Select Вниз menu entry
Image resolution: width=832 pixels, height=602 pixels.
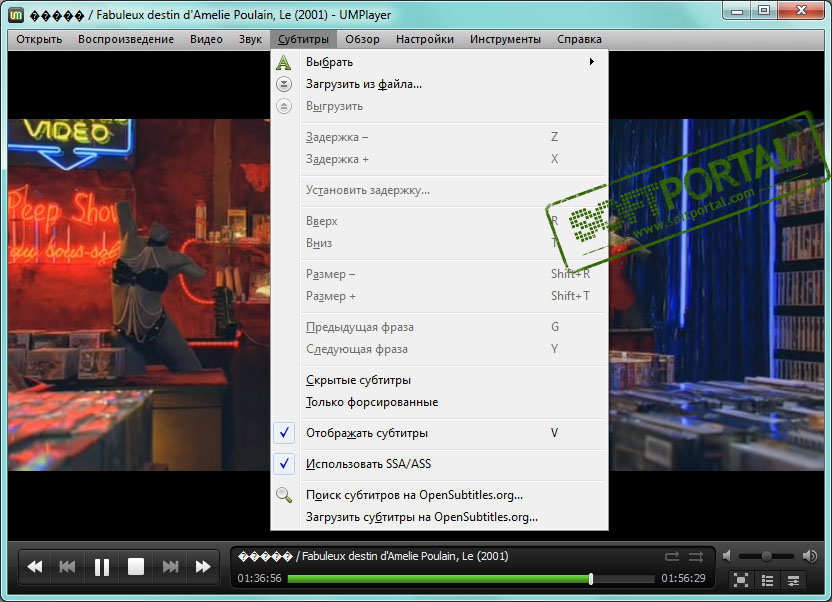tap(439, 243)
